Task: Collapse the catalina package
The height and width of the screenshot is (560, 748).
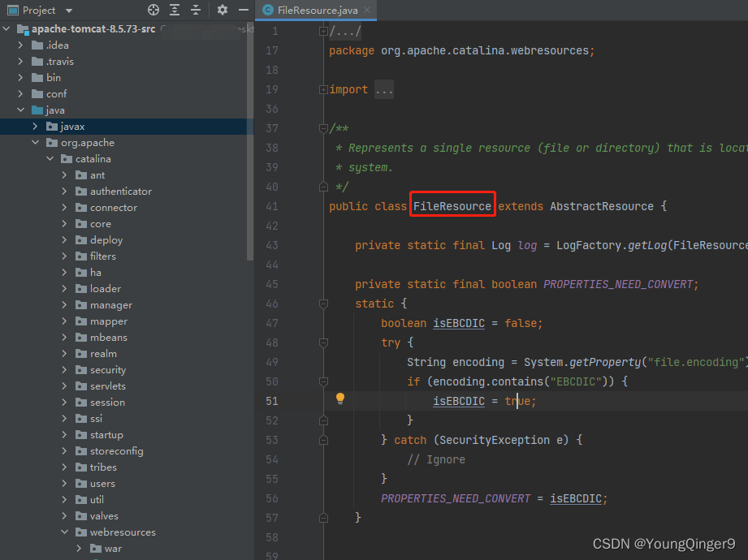Action: pos(50,159)
